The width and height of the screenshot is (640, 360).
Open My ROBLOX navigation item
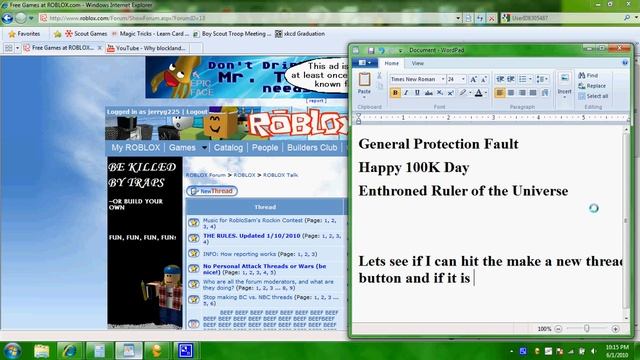136,148
